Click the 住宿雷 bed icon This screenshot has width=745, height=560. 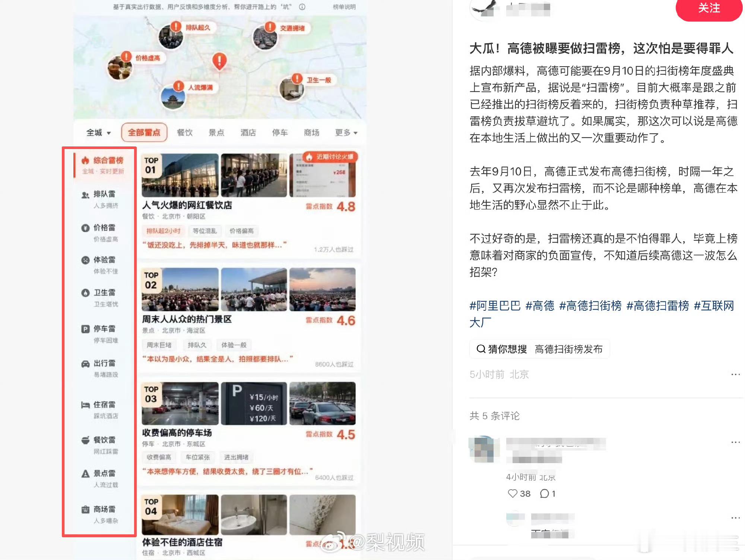[85, 405]
